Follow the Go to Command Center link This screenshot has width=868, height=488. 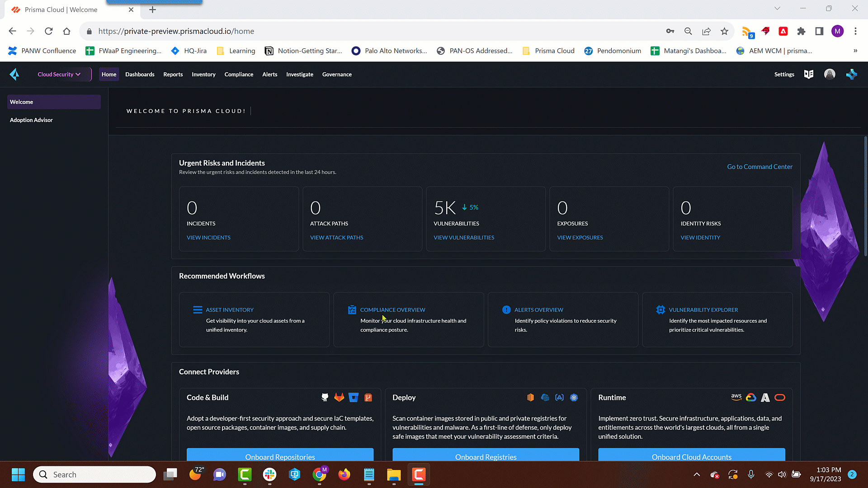point(759,167)
